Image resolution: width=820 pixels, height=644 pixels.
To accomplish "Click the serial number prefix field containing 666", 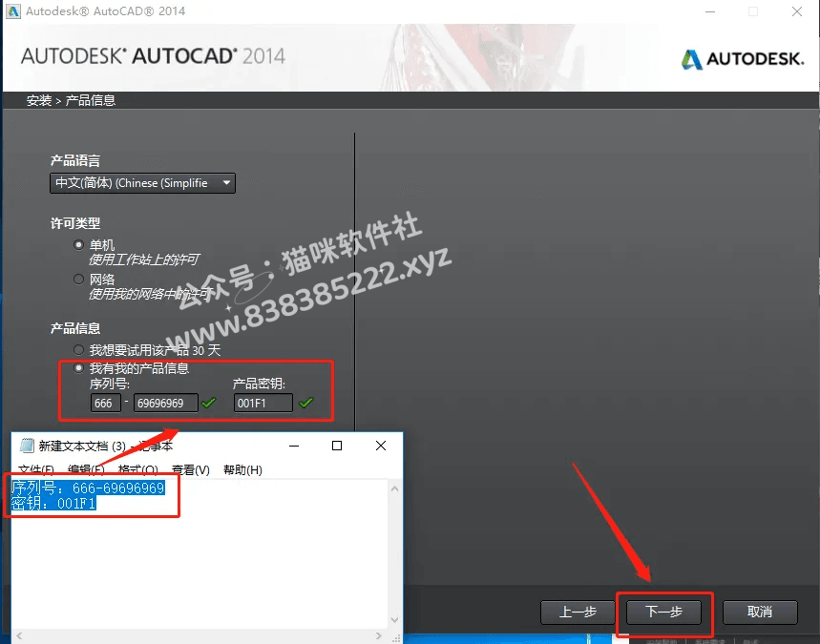I will (106, 403).
